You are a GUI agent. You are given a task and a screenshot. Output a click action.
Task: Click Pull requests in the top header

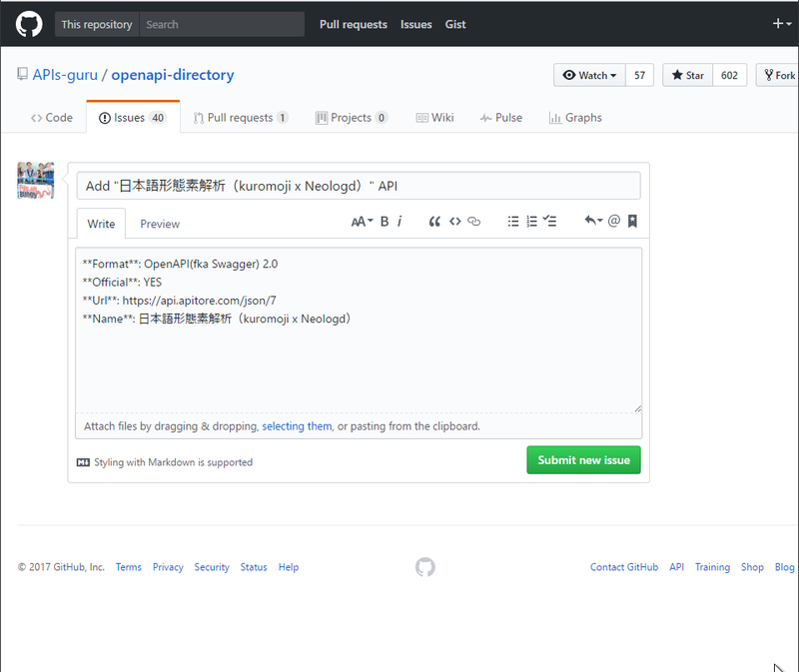point(354,24)
